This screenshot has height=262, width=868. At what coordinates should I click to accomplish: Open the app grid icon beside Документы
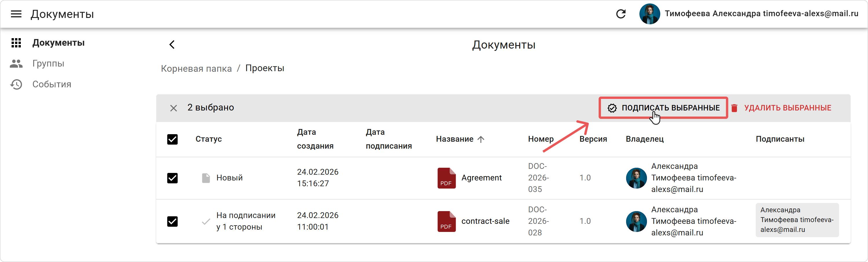[x=16, y=43]
